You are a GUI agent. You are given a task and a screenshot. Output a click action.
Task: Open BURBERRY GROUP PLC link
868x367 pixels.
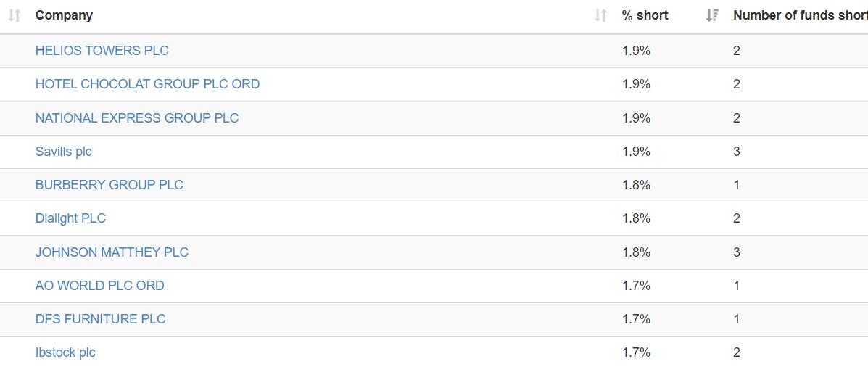coord(109,185)
